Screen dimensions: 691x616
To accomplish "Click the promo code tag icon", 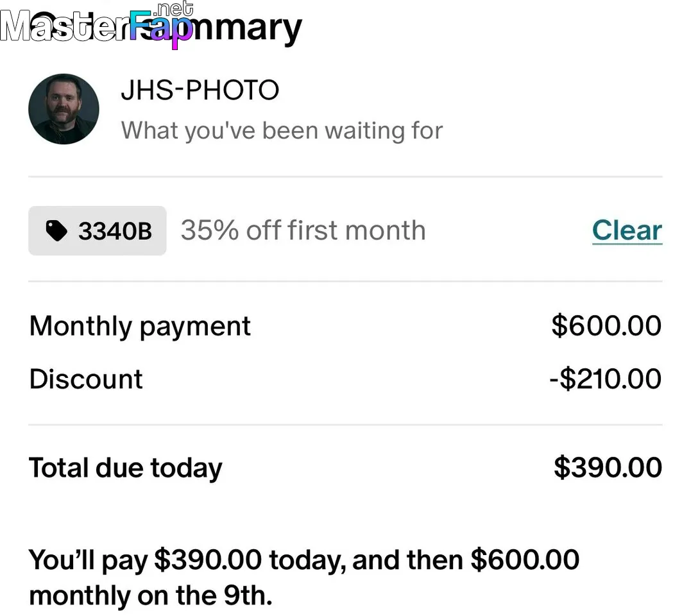I will [x=56, y=231].
